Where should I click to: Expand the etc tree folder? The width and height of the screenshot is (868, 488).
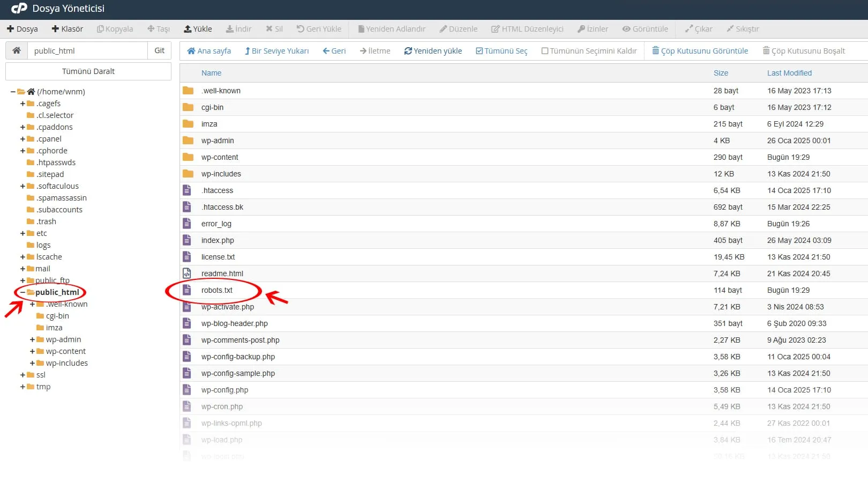tap(23, 233)
